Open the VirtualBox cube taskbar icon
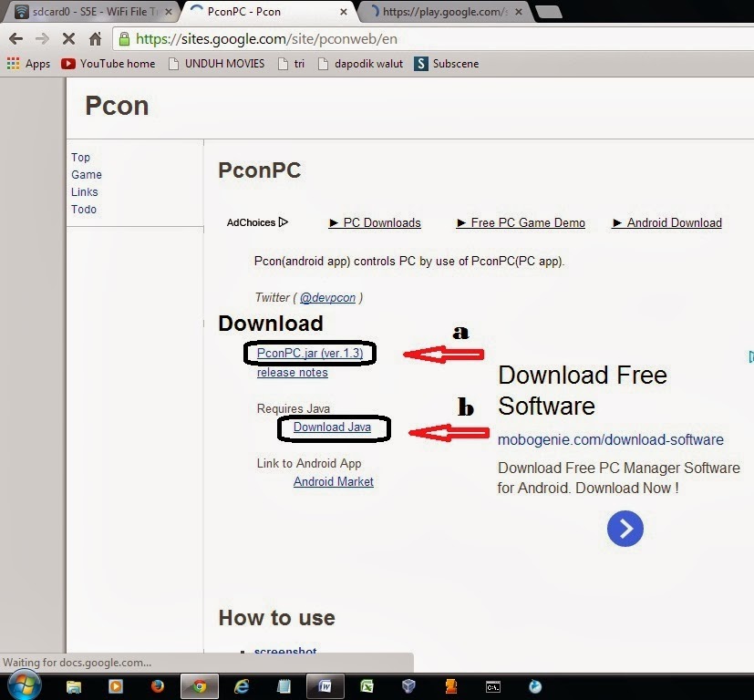 pos(408,686)
